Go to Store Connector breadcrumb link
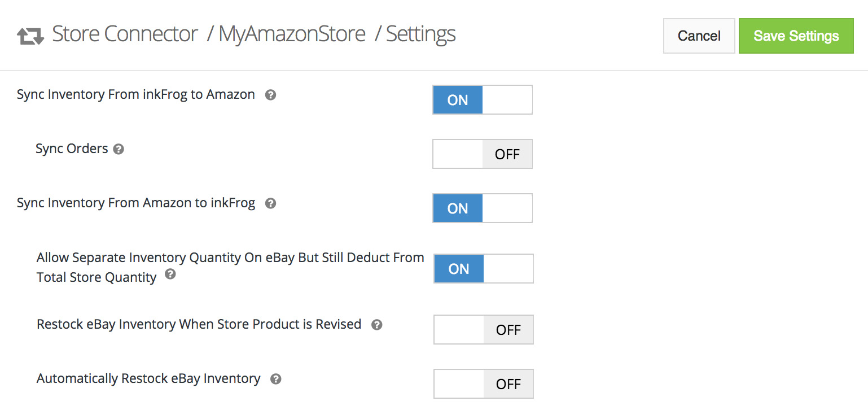 (125, 34)
